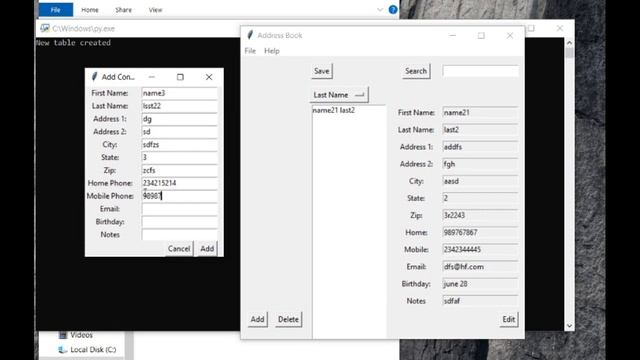Viewport: 640px width, 360px height.
Task: Click the State field showing 2 in Address Book
Action: pyautogui.click(x=480, y=198)
